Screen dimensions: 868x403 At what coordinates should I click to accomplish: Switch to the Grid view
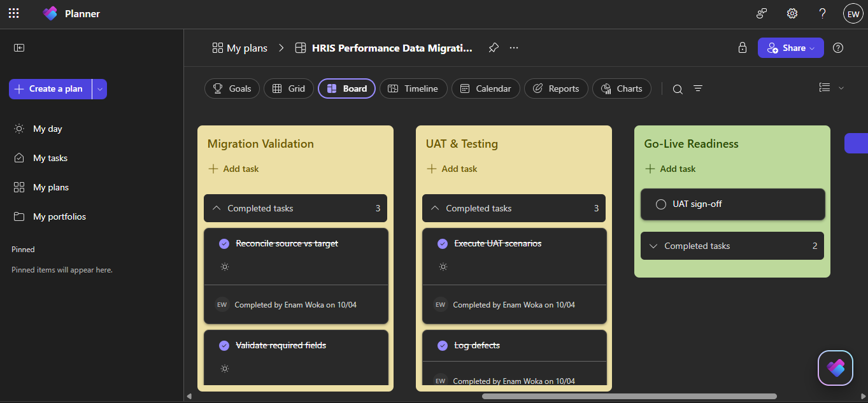click(x=288, y=88)
